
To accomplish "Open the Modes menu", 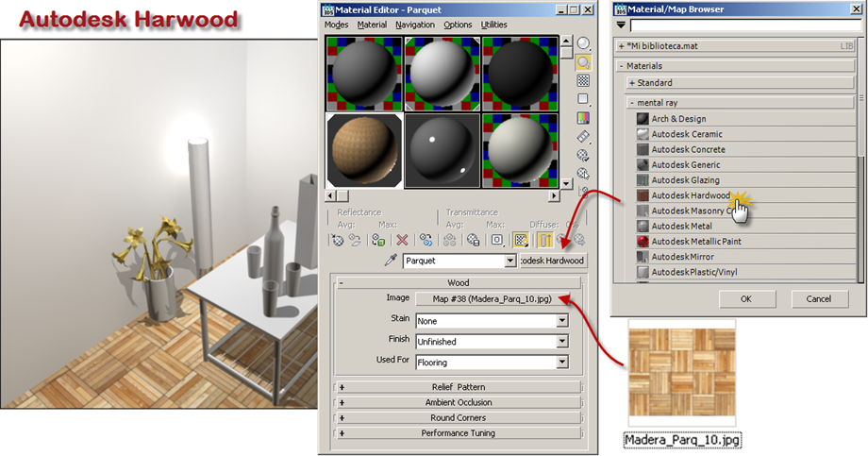I will 336,25.
